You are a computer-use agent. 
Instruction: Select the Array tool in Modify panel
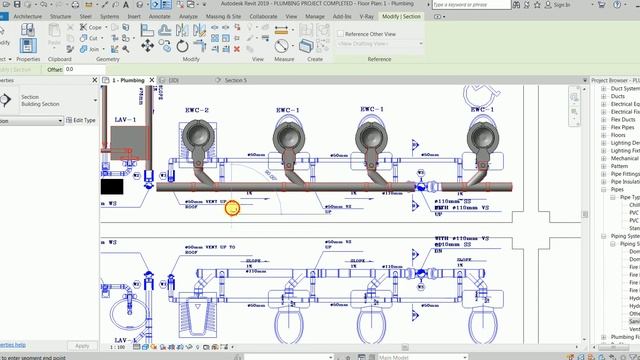coord(215,38)
